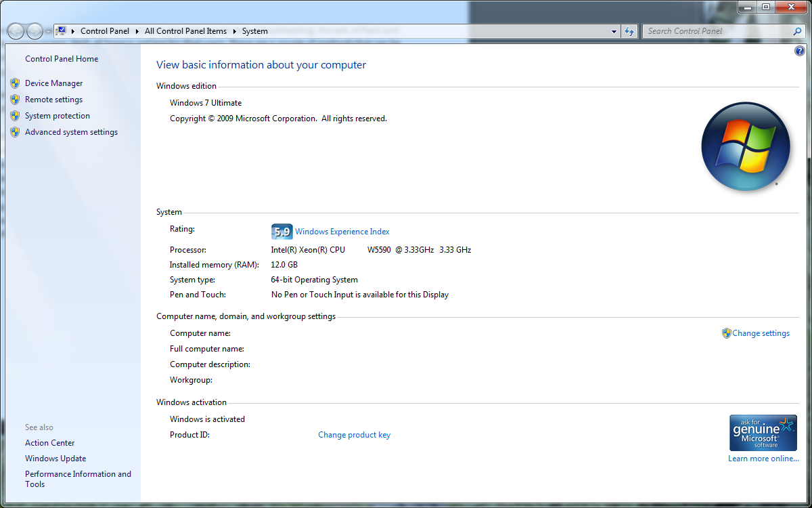Click the search magnifier icon
This screenshot has width=812, height=508.
coord(797,31)
